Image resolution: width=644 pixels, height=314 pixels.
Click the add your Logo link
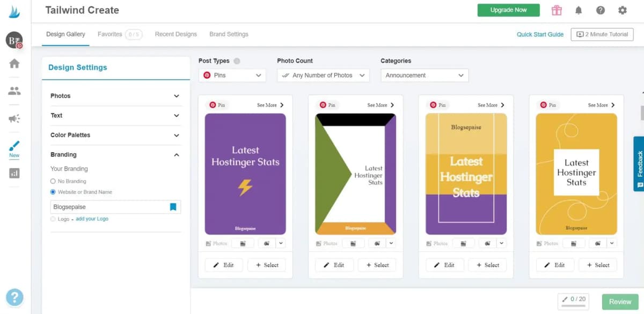(x=92, y=219)
